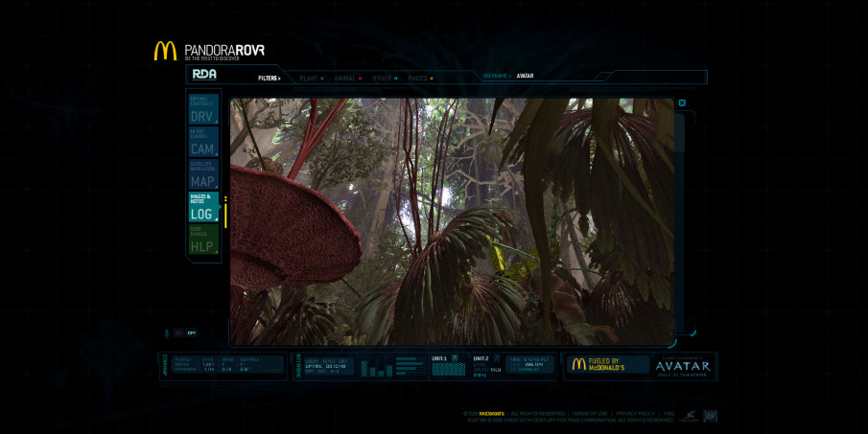
Task: Open the Avatar only in theaters banner
Action: (x=683, y=366)
